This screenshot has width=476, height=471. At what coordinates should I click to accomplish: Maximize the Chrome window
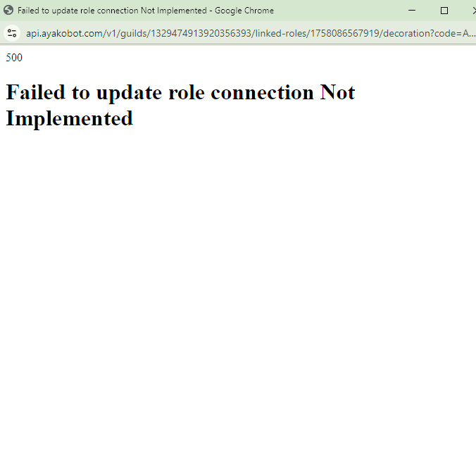(x=444, y=11)
